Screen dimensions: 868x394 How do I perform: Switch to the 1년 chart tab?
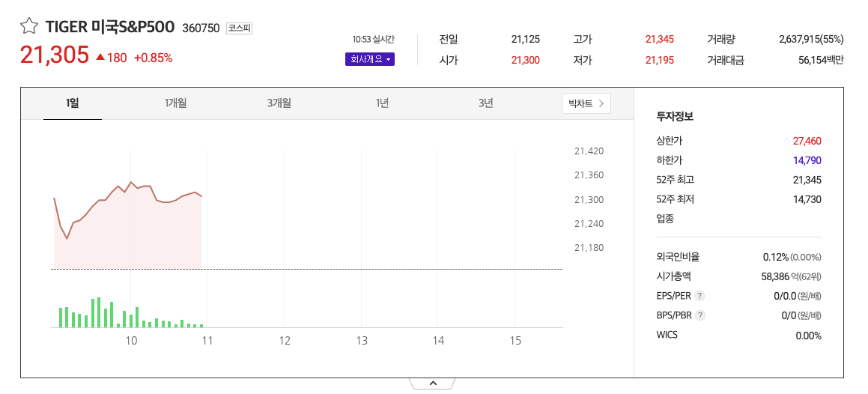[x=383, y=103]
